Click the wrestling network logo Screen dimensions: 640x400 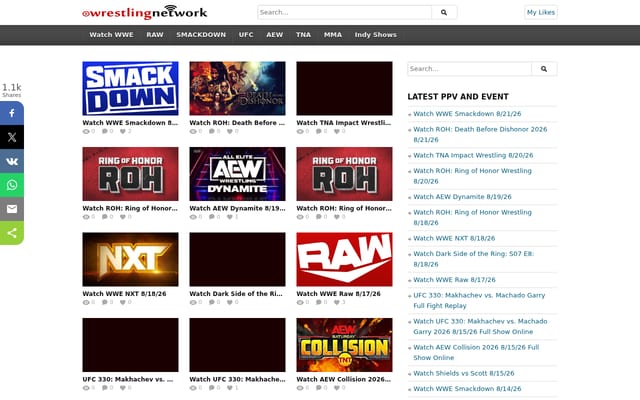click(144, 12)
